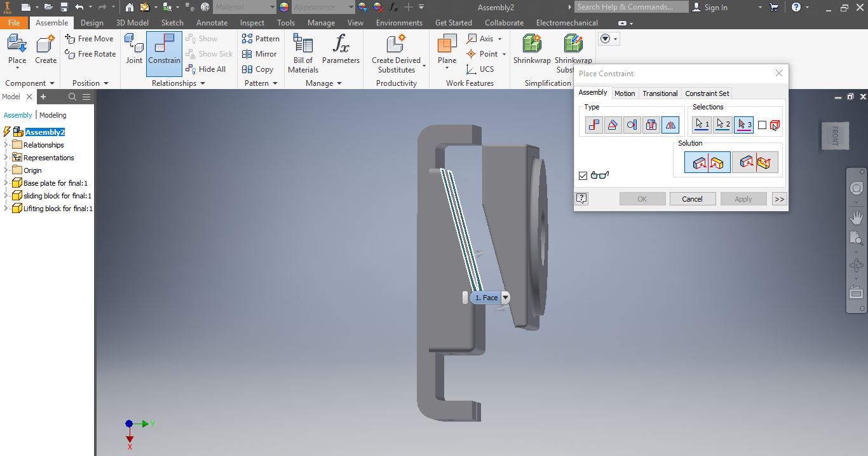Select the Angle constraint type icon
Image resolution: width=868 pixels, height=456 pixels.
click(613, 125)
